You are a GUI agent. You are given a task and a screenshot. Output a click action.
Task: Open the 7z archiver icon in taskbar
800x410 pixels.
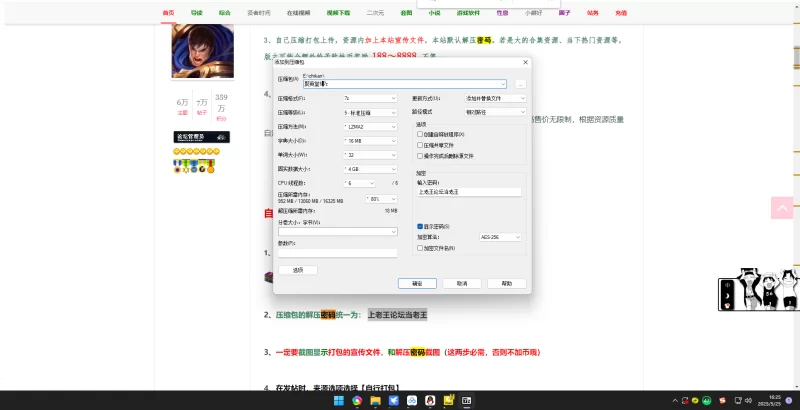click(x=466, y=400)
